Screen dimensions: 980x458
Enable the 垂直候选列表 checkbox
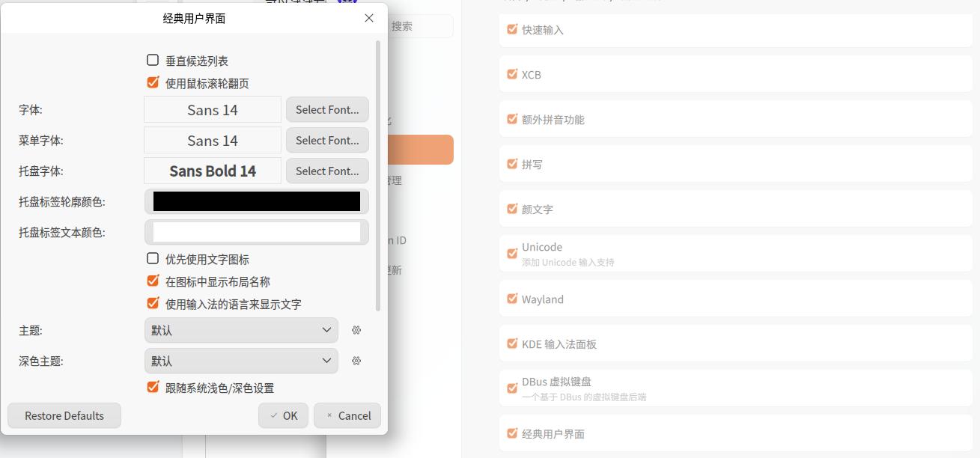[x=153, y=60]
